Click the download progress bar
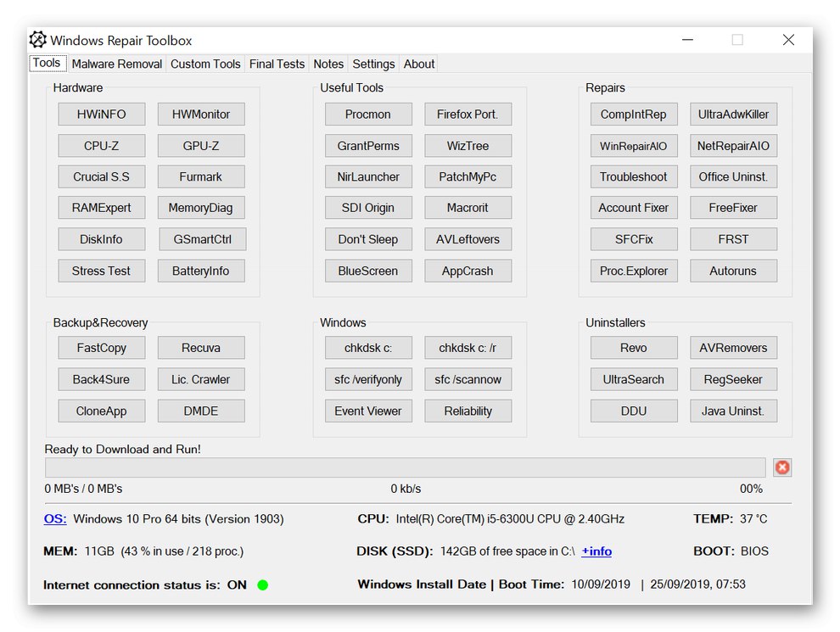Image resolution: width=840 pixels, height=632 pixels. 405,467
